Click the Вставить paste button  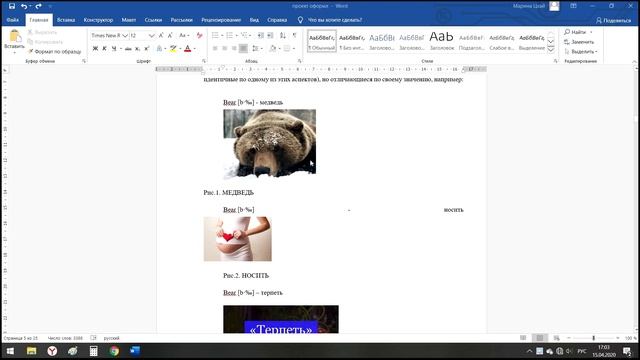tap(14, 42)
